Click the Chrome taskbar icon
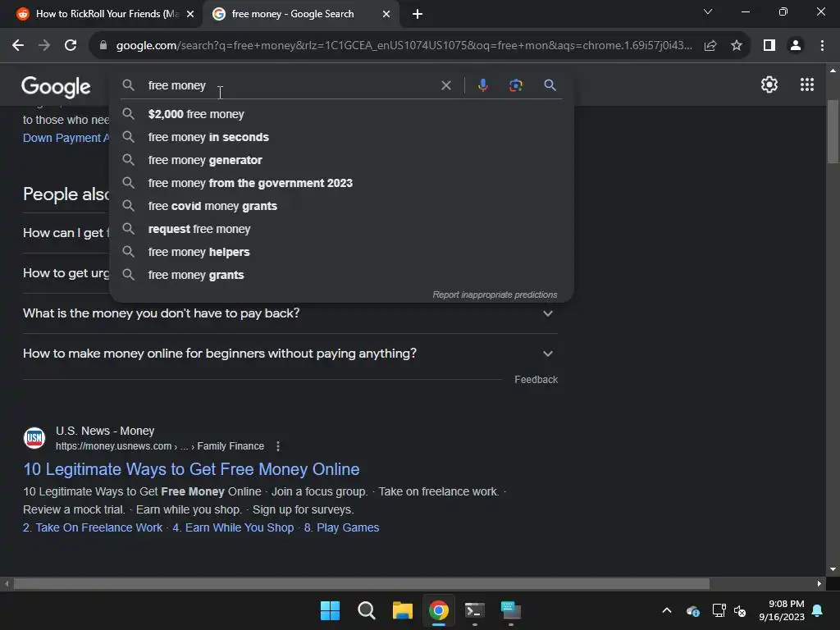This screenshot has height=630, width=840. click(439, 610)
